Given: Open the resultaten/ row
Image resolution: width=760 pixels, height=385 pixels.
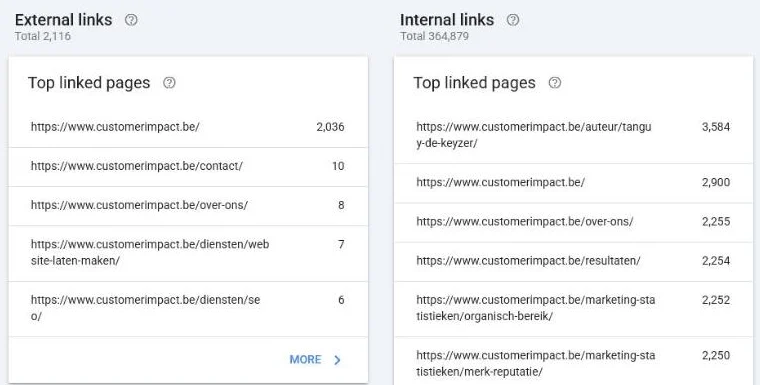Looking at the screenshot, I should click(x=573, y=261).
